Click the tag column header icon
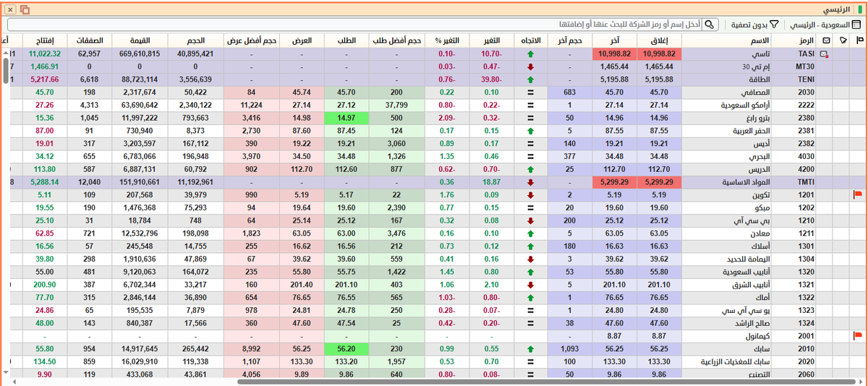868x386 pixels. click(x=843, y=40)
